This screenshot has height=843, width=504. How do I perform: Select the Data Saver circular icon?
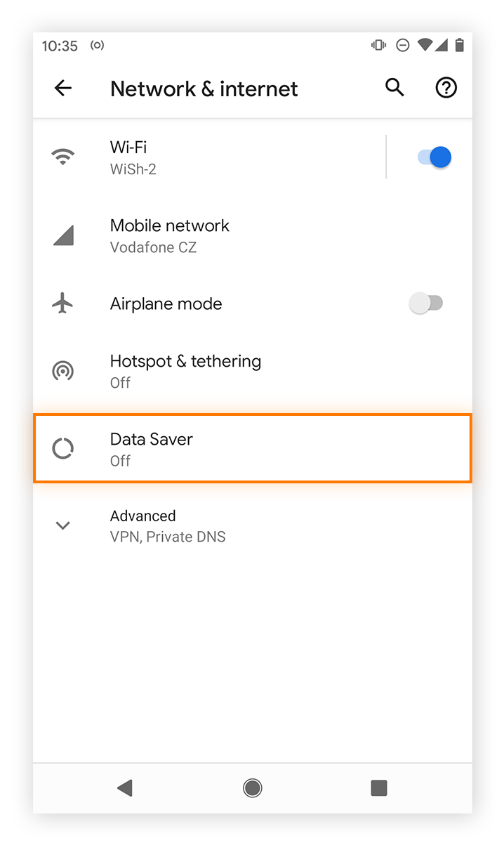click(62, 447)
